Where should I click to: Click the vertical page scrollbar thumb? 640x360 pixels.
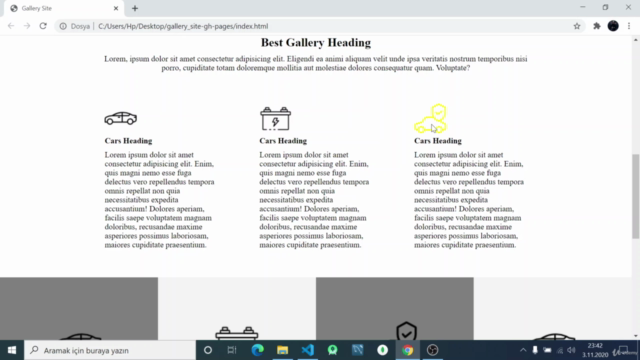(x=636, y=196)
